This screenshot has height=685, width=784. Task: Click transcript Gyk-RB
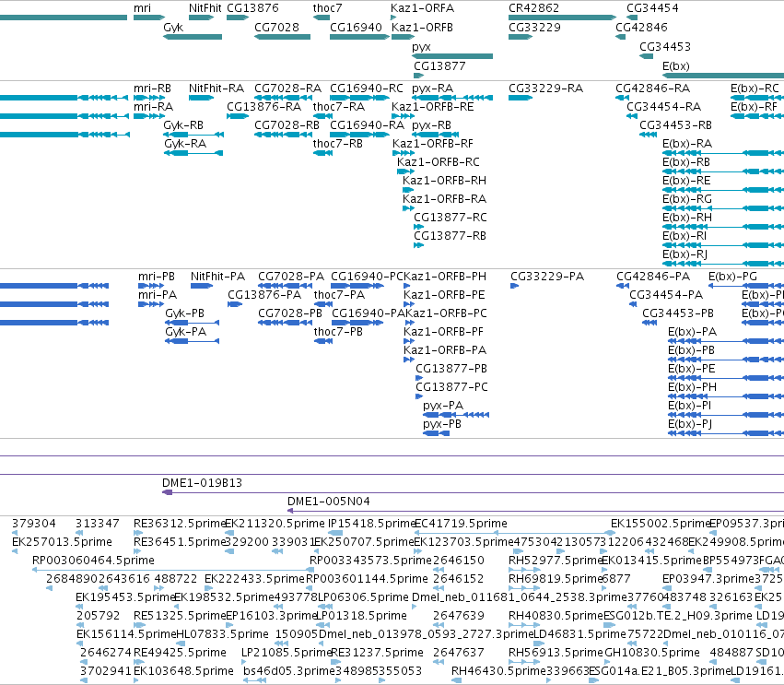183,125
